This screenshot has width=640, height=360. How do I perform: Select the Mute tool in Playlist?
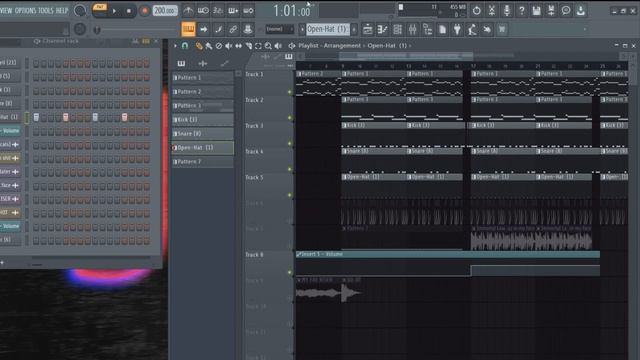pos(229,46)
